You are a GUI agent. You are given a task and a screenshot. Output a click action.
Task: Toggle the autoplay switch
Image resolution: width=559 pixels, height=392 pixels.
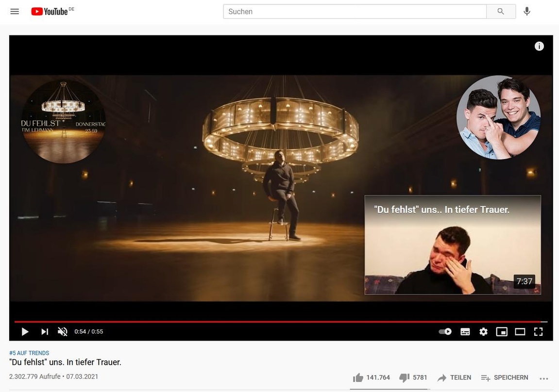[x=445, y=332]
